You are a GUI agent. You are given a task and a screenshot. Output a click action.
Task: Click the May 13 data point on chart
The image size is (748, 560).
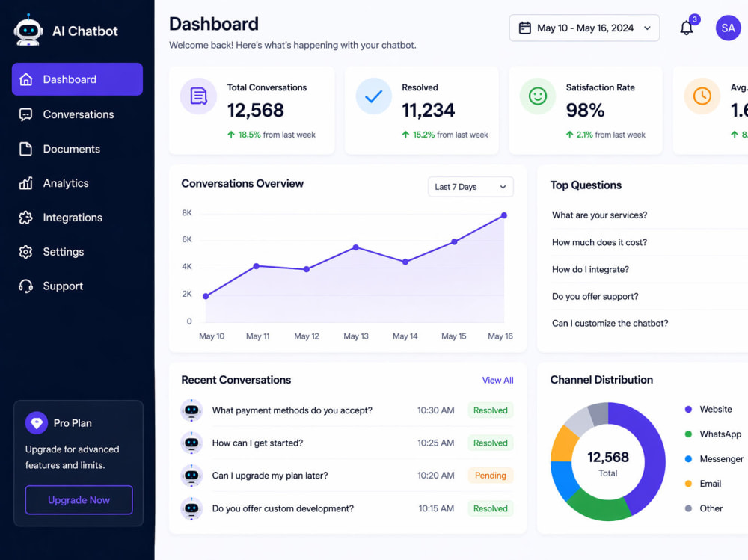pyautogui.click(x=356, y=247)
